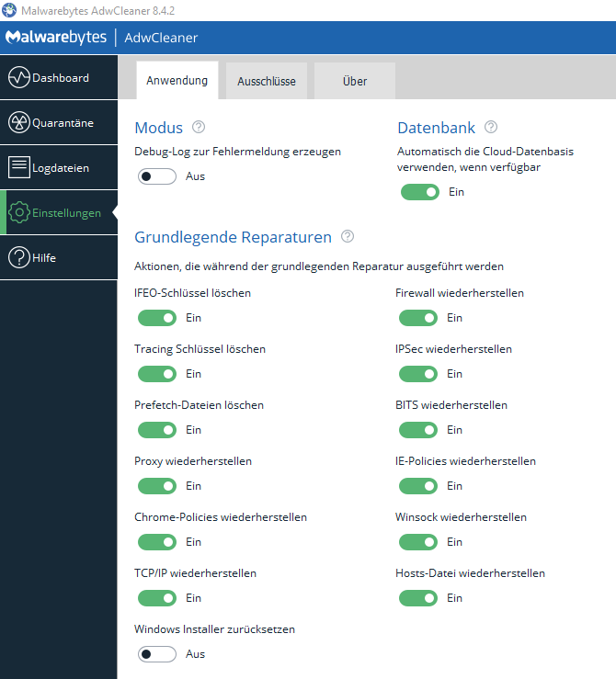Disable Hosts-Datei wiederherstellen switch

418,598
